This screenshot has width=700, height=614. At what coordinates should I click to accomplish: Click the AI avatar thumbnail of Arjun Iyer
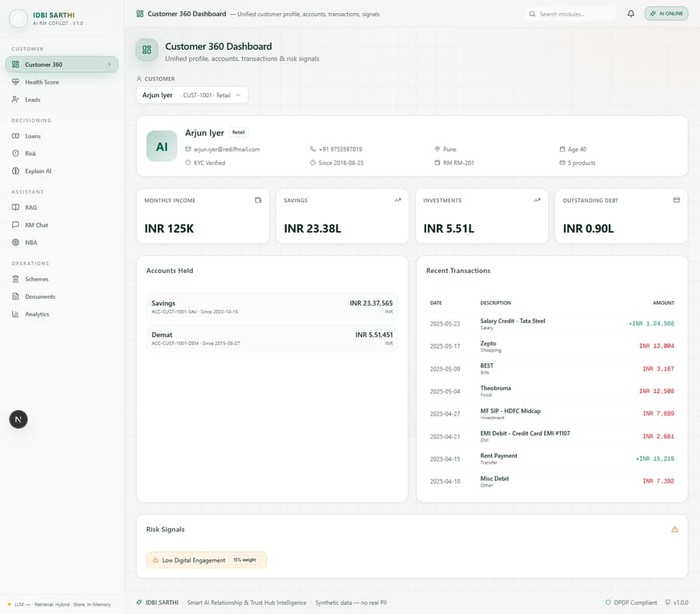(x=162, y=146)
